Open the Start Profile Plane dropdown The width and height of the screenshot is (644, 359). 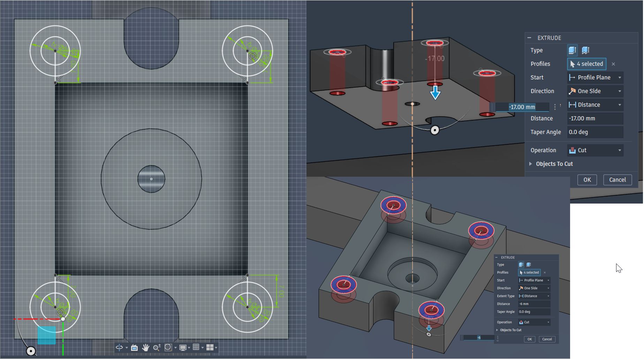click(x=594, y=77)
